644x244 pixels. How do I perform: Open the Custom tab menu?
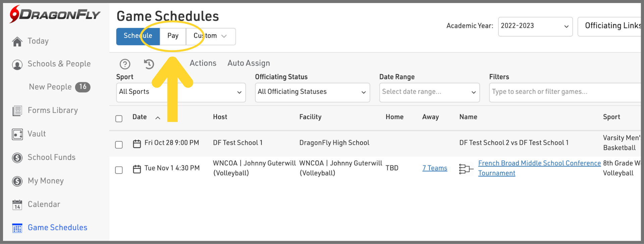(x=210, y=36)
